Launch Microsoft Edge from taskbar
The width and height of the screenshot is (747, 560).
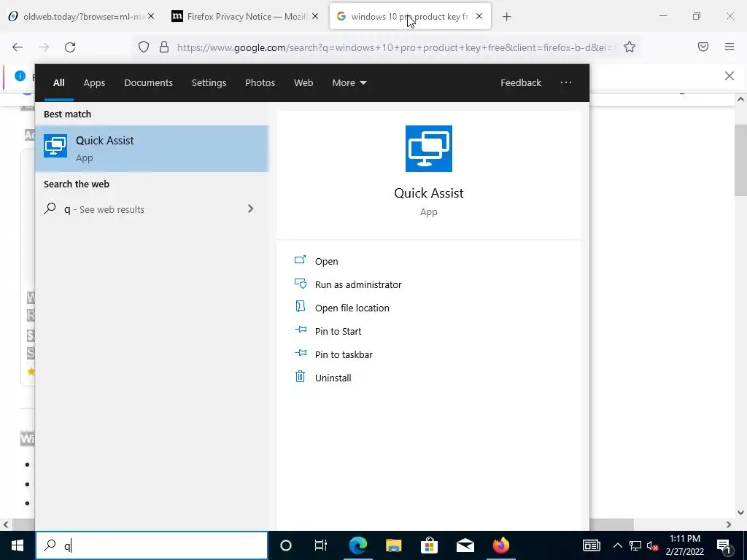pyautogui.click(x=357, y=545)
